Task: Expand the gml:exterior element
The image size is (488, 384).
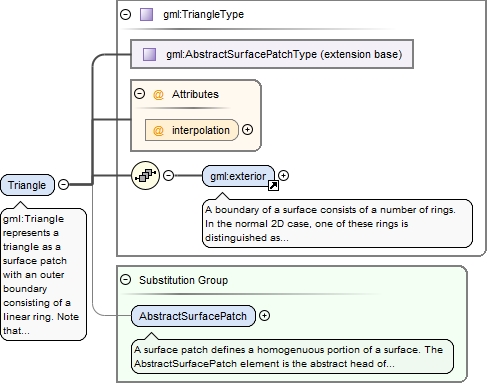Action: tap(283, 175)
